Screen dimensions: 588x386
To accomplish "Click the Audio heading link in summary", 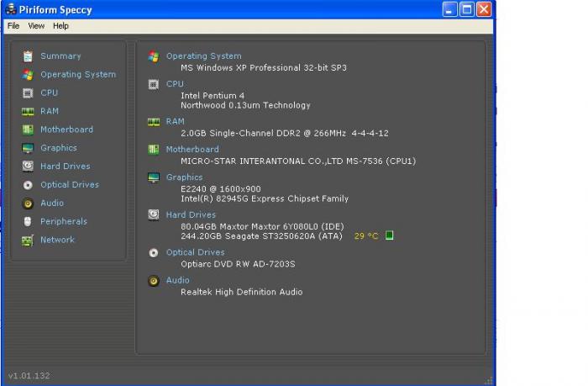I will pos(178,280).
